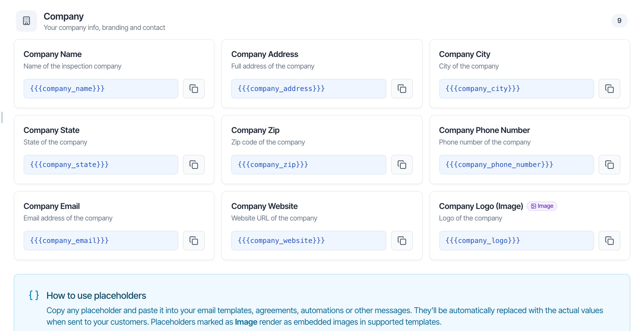The width and height of the screenshot is (644, 331).
Task: Click 'Your company info, branding and contact' subtitle
Action: (x=104, y=28)
